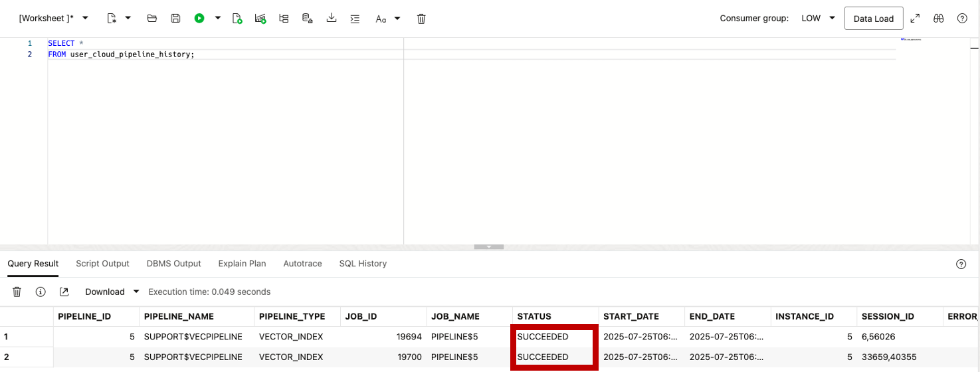This screenshot has width=980, height=372.
Task: Click the Data Load button
Action: click(x=874, y=19)
